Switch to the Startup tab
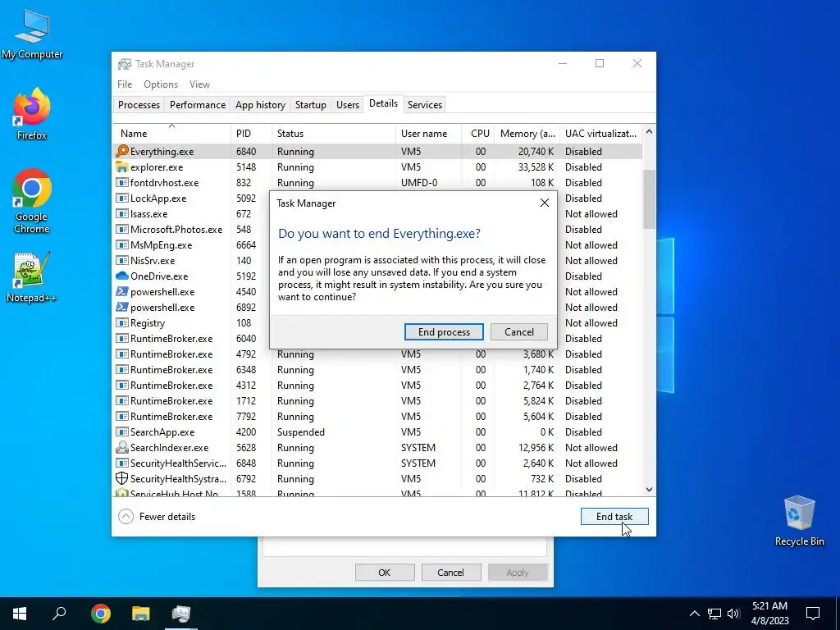 (311, 105)
